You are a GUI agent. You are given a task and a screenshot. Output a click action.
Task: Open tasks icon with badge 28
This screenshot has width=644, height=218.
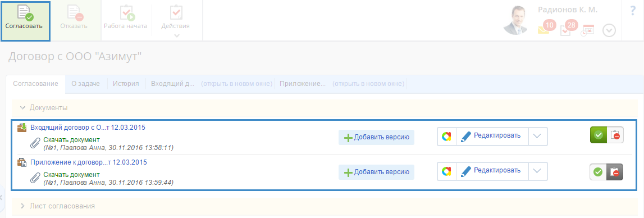click(x=568, y=28)
